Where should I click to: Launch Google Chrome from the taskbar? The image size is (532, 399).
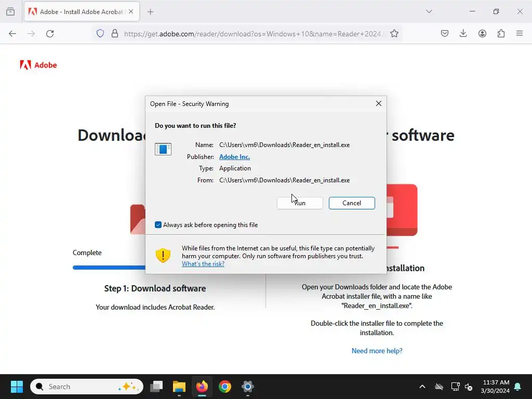point(224,387)
